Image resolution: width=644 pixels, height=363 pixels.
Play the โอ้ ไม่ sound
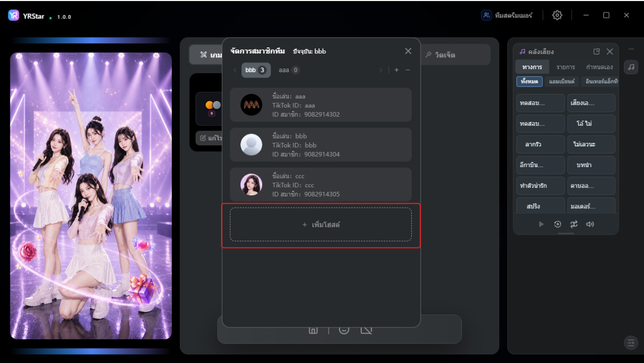point(591,124)
